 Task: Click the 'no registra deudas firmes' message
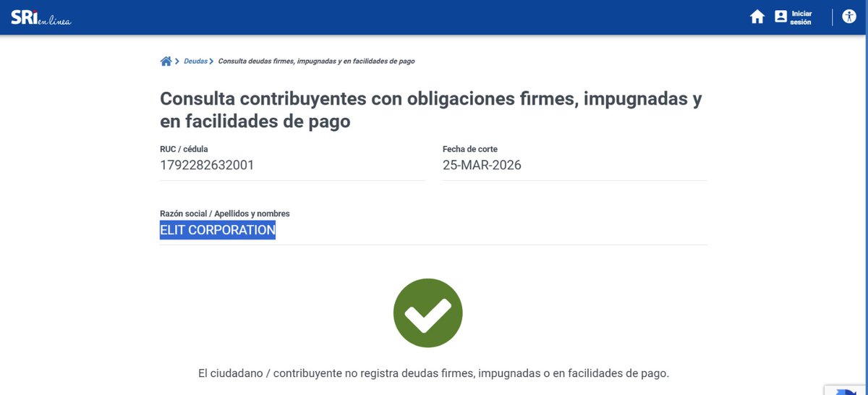tap(434, 374)
